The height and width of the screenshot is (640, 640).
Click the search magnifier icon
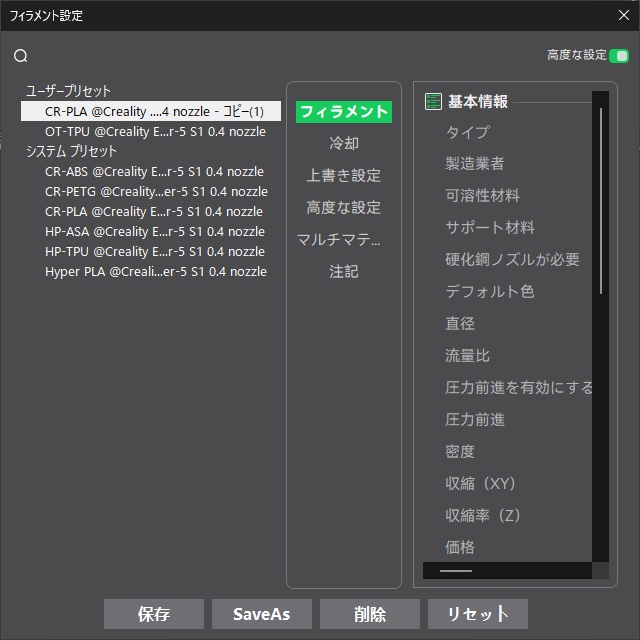(21, 56)
